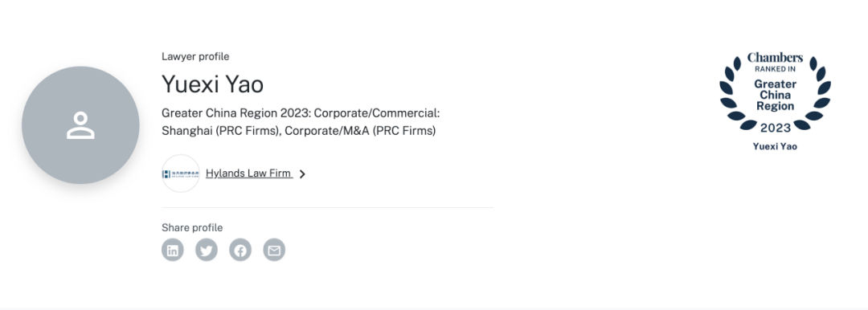Click the Yuexi Yao caption under badge

775,147
